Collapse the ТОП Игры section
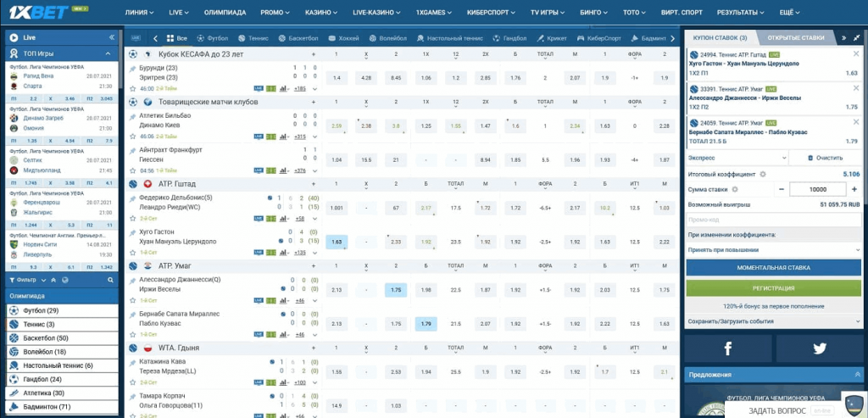The width and height of the screenshot is (868, 418). [111, 53]
